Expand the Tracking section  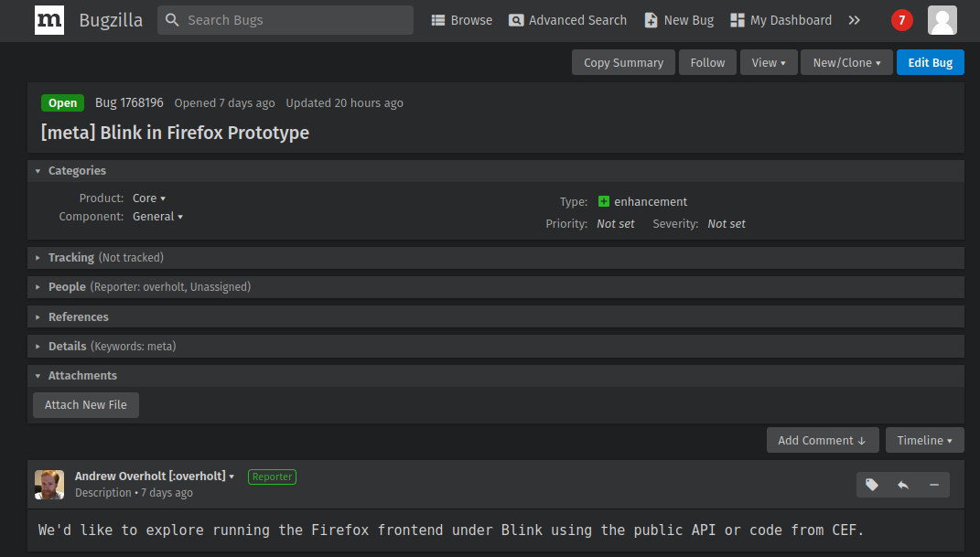[x=496, y=257]
